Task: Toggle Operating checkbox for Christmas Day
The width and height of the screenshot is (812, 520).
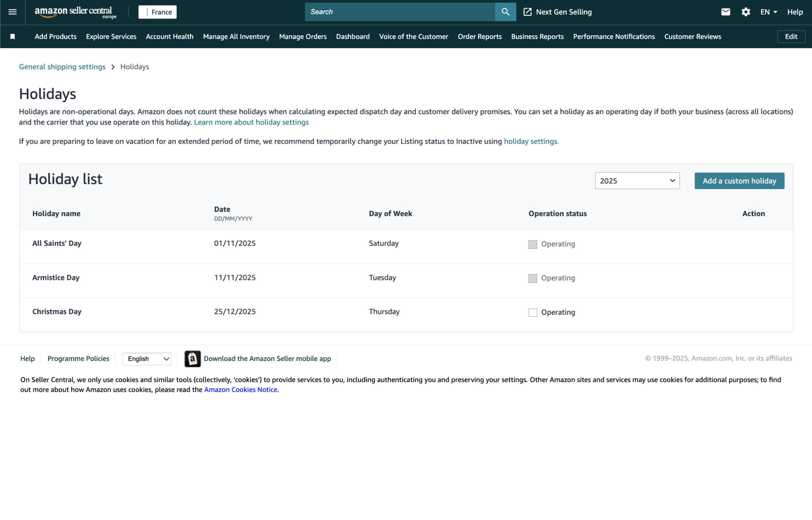Action: pyautogui.click(x=533, y=313)
